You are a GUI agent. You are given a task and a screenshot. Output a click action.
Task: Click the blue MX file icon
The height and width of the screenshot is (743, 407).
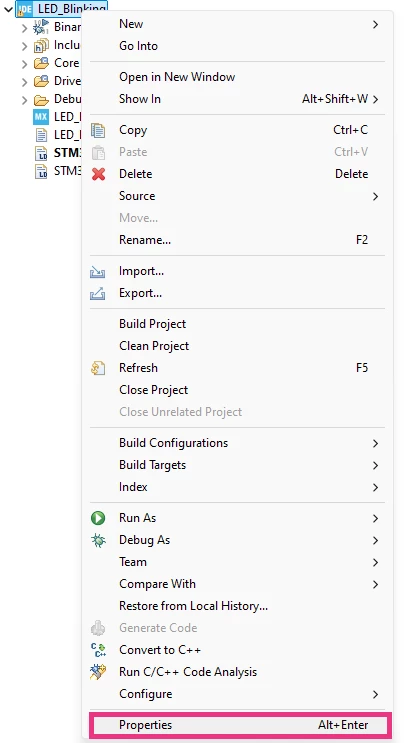(x=41, y=117)
